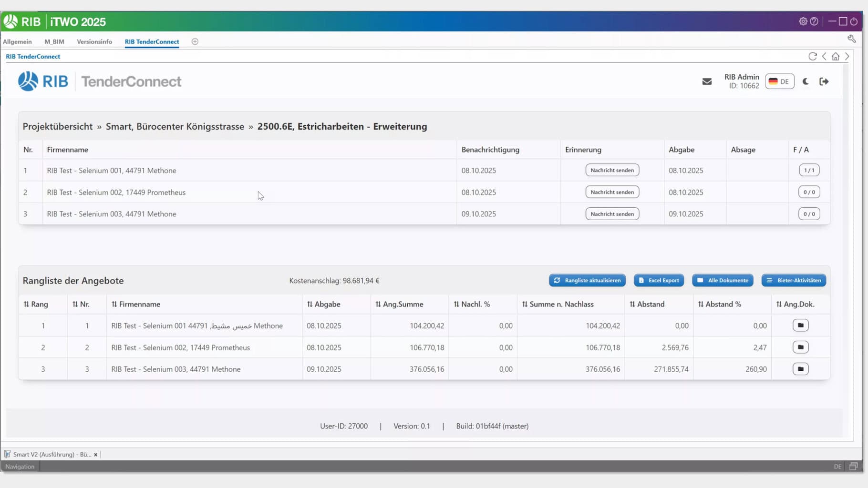The image size is (868, 488).
Task: Click the wrench tool icon below the title bar
Action: coord(851,39)
